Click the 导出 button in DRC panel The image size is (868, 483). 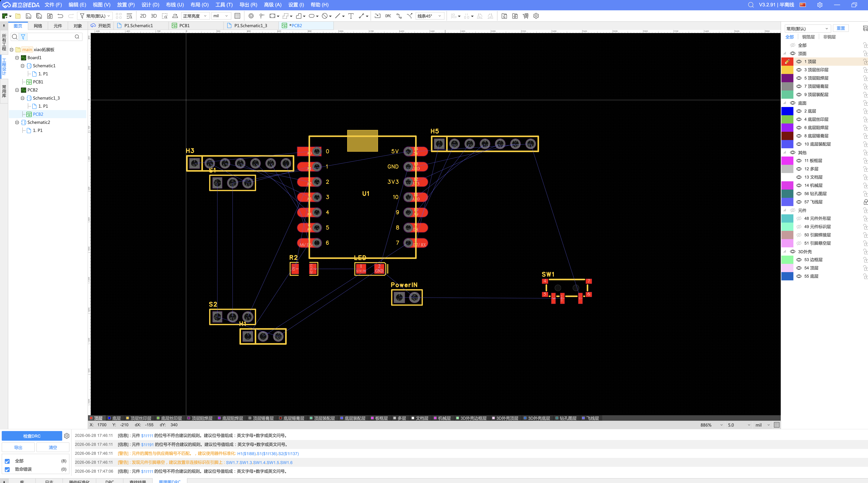point(18,447)
